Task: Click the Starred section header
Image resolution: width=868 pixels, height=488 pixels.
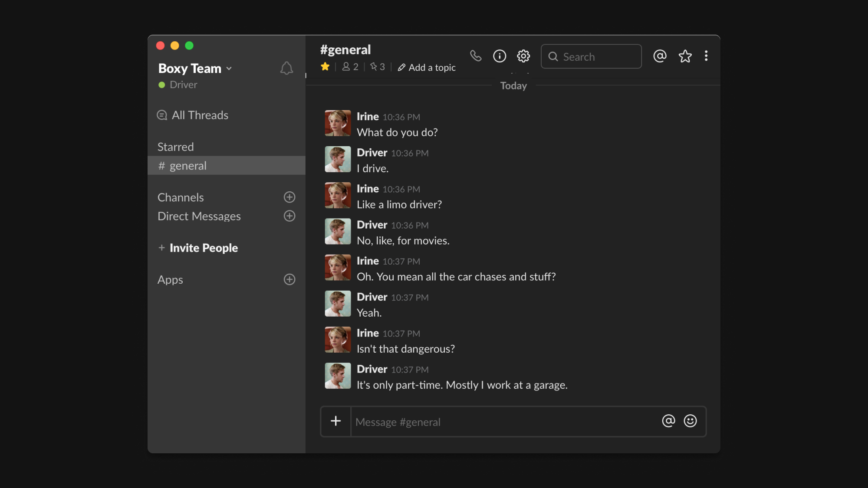Action: tap(175, 147)
